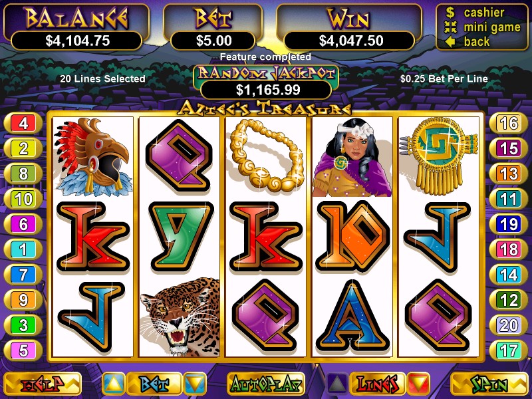Screen dimensions: 532x399
Task: Click the lines decrease red arrow
Action: tap(418, 384)
